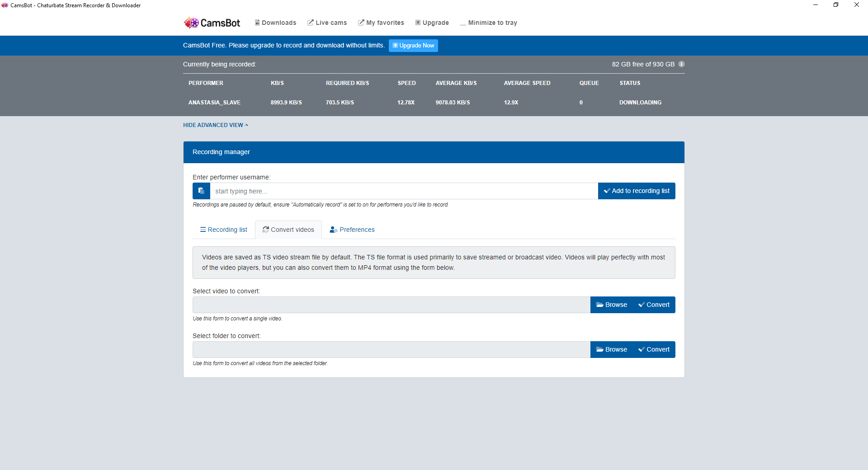Image resolution: width=868 pixels, height=470 pixels.
Task: Click Minimize to tray
Action: [x=488, y=23]
